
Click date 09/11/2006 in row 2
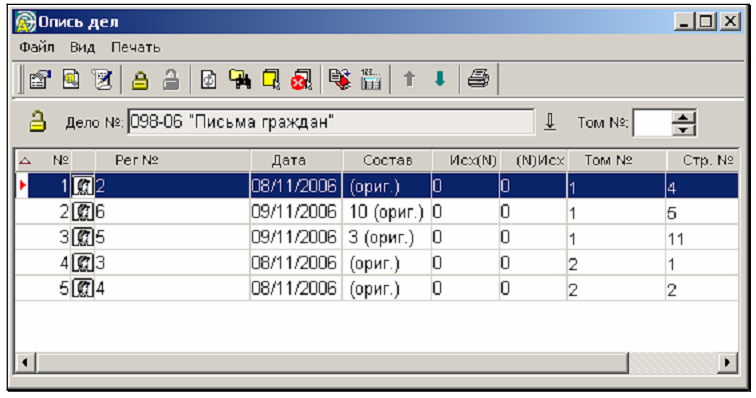click(296, 212)
